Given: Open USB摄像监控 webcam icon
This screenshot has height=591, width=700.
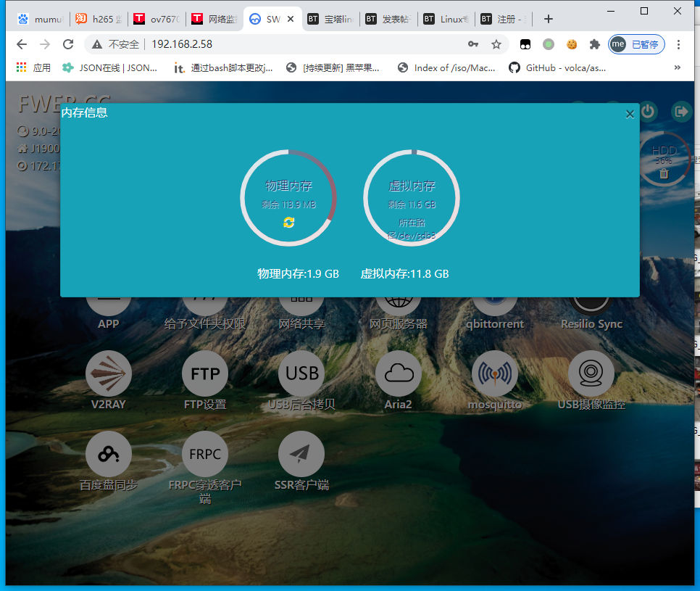Looking at the screenshot, I should (x=591, y=374).
